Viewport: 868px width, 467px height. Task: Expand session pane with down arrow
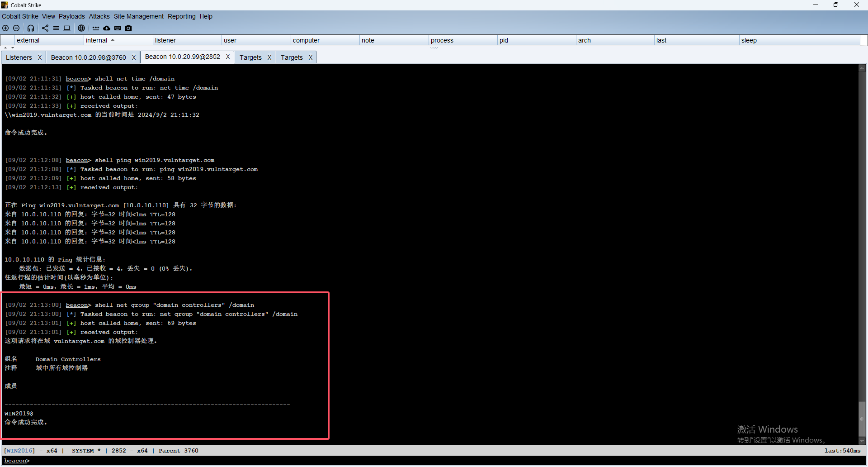pyautogui.click(x=12, y=48)
